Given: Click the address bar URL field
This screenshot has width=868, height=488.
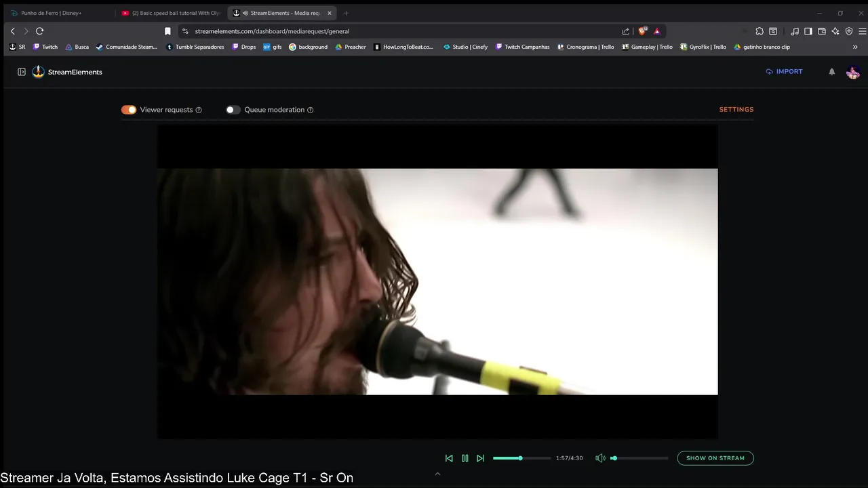Looking at the screenshot, I should tap(403, 31).
